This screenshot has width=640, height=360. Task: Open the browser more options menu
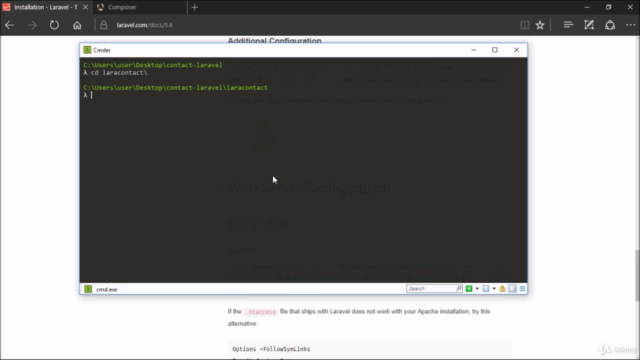point(631,25)
